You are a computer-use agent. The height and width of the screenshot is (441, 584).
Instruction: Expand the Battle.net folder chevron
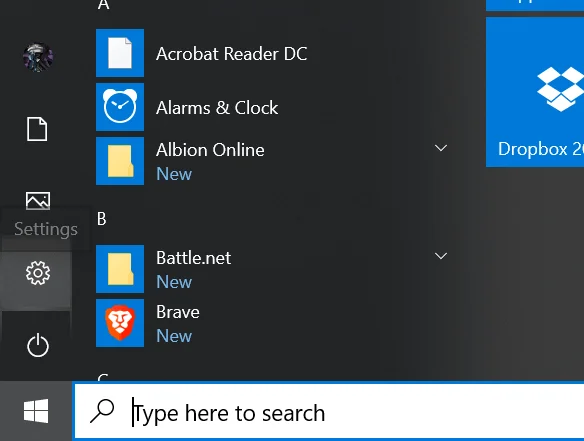pos(441,256)
